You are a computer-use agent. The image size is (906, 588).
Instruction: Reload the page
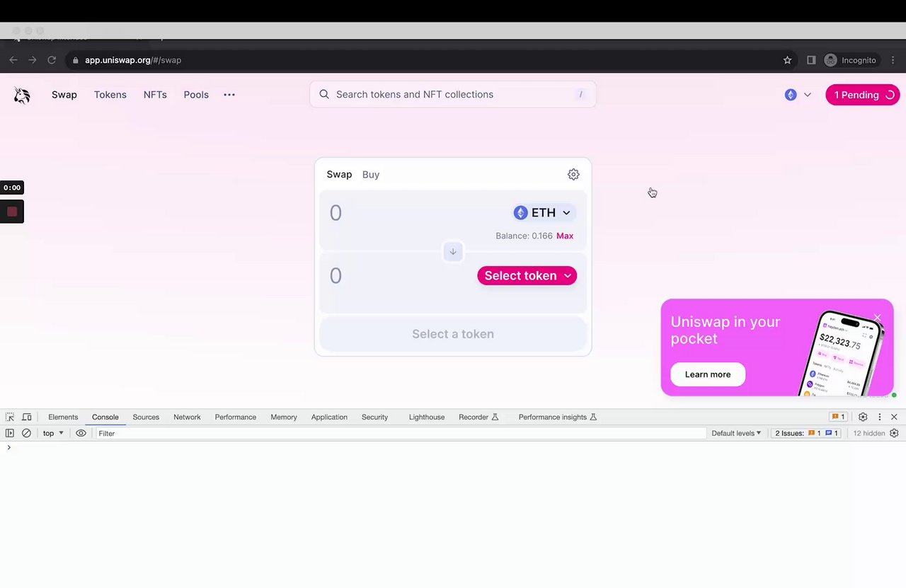[x=52, y=60]
